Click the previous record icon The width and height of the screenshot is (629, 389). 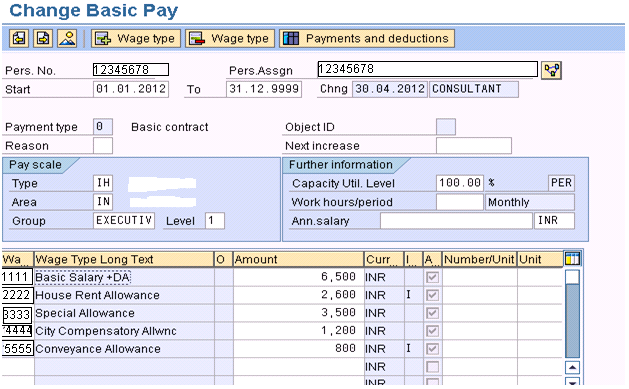pyautogui.click(x=19, y=38)
